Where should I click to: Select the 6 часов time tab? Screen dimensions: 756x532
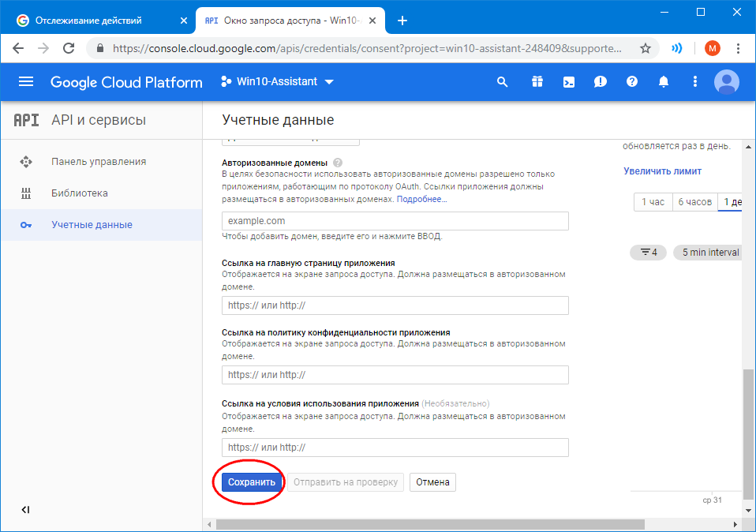(694, 202)
